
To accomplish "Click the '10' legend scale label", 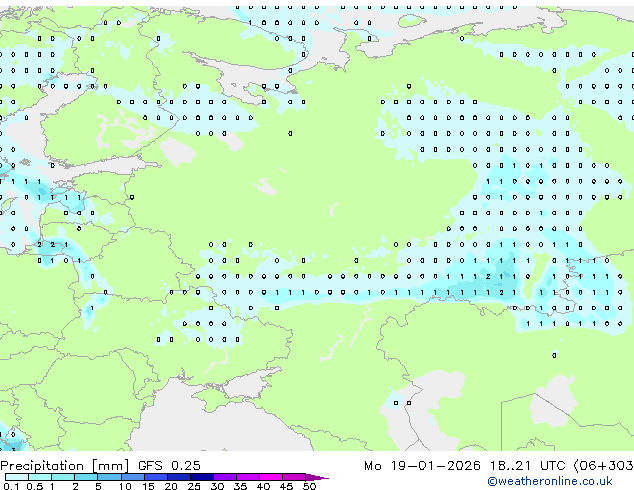I will [125, 486].
